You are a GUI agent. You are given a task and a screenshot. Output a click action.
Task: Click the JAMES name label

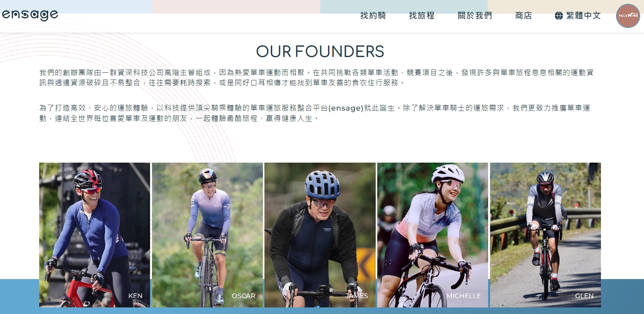click(x=357, y=296)
